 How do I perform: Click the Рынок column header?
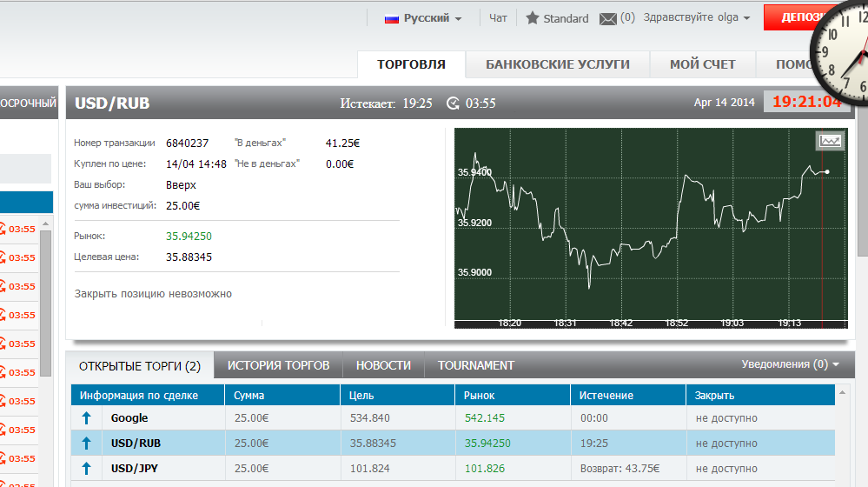(x=513, y=396)
